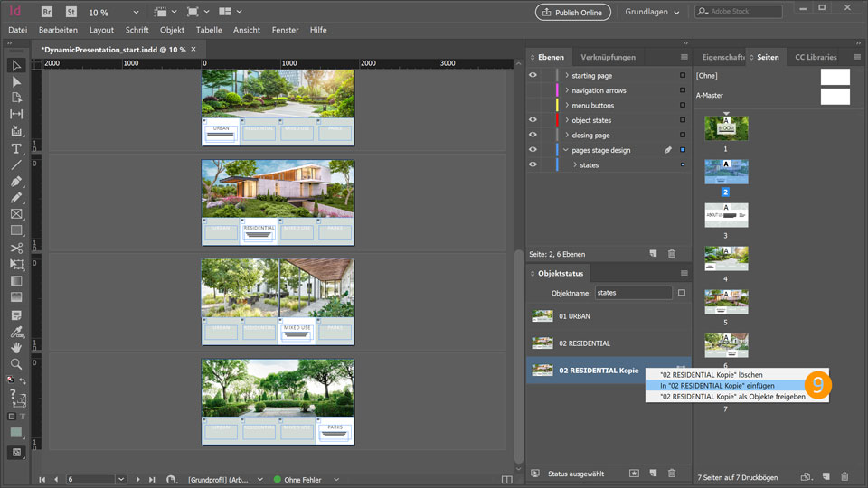
Task: Switch to Verknüpfungen tab
Action: [x=608, y=57]
